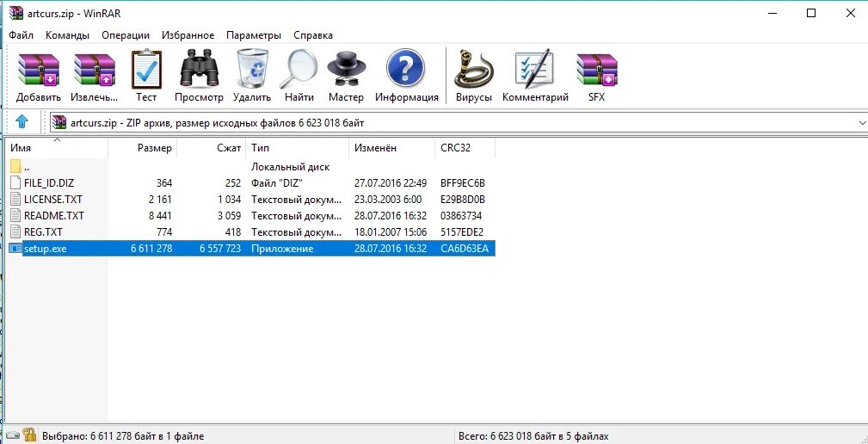
Task: Click the LICENSE.TXT document icon
Action: [x=15, y=200]
